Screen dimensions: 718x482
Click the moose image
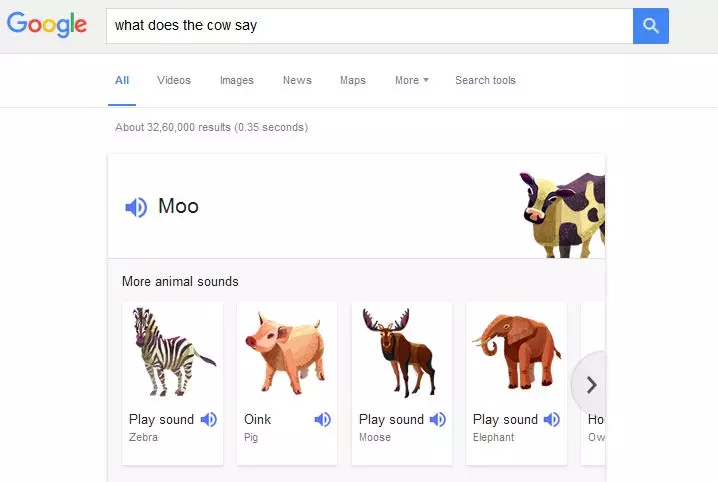(401, 352)
